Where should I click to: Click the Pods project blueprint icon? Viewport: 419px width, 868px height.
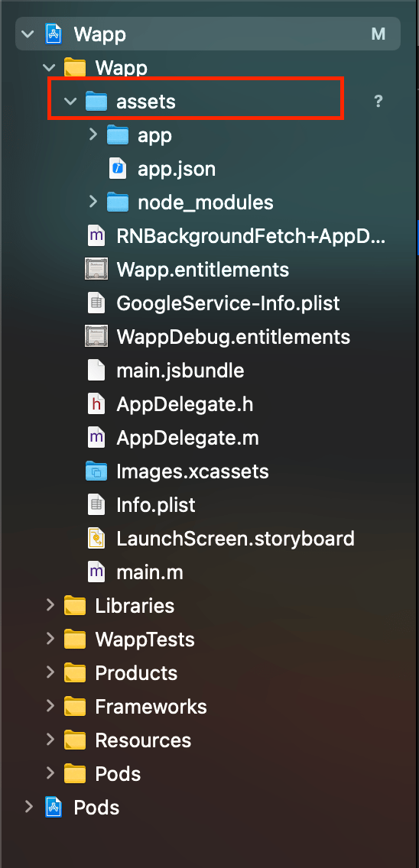point(54,808)
